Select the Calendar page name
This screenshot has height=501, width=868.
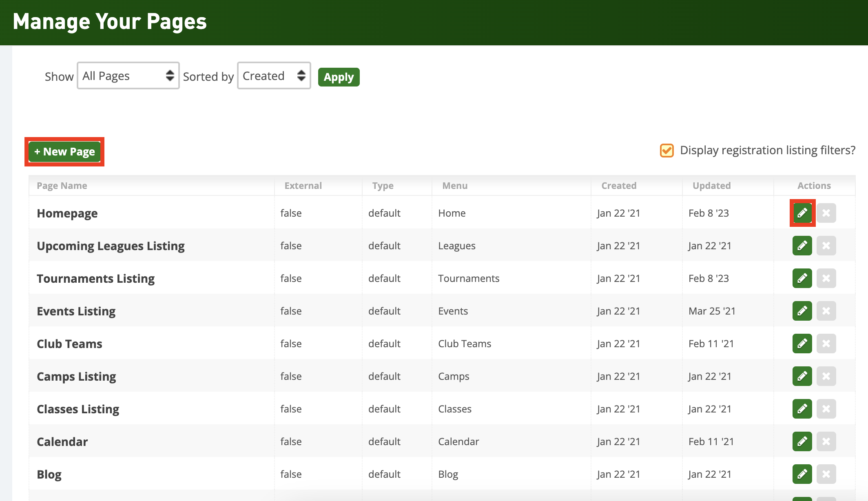[62, 442]
